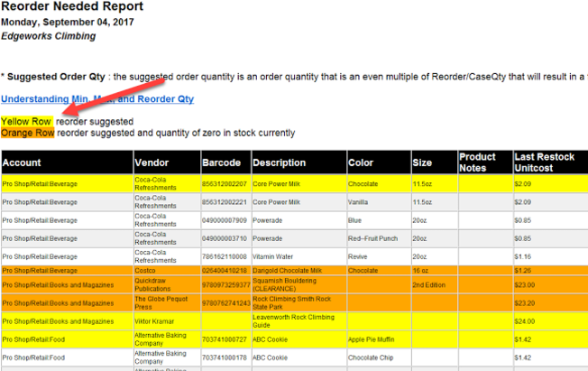
Task: Click Squamish Bouldering (CLEARANCE) description
Action: click(285, 284)
